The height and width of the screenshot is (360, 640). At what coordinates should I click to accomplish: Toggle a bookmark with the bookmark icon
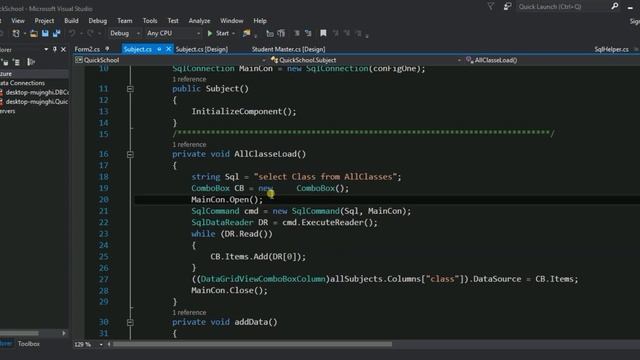point(323,33)
